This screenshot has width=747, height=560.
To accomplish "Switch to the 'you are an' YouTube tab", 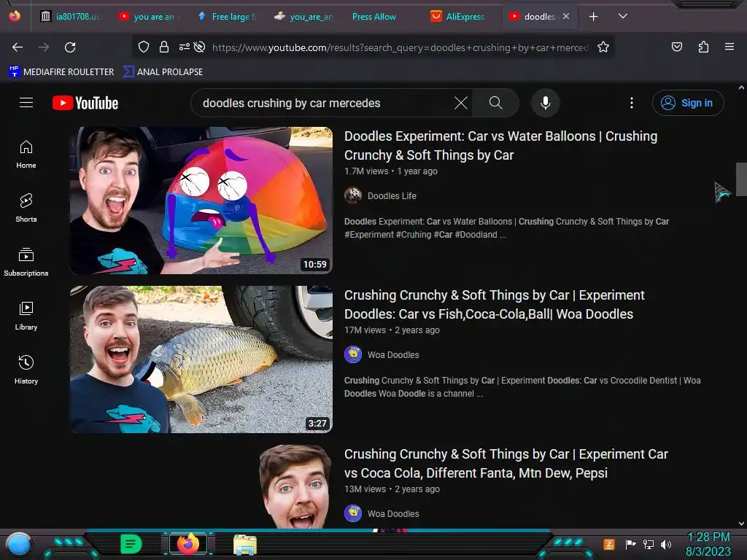I will click(147, 17).
